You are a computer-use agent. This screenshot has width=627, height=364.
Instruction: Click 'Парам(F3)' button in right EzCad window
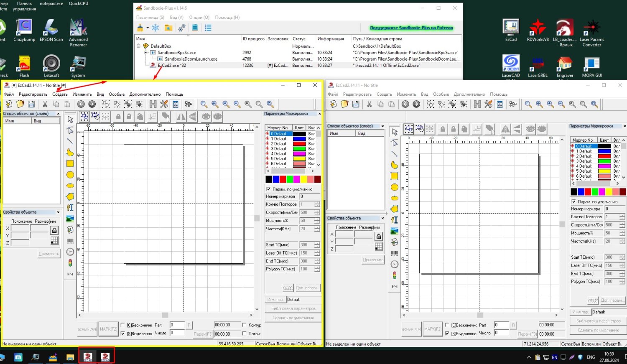pos(527,334)
